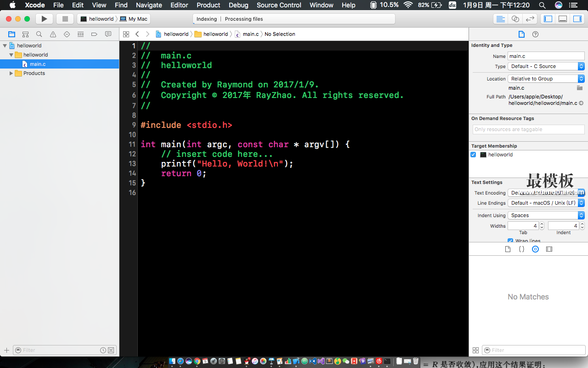Show Media library

click(x=549, y=249)
